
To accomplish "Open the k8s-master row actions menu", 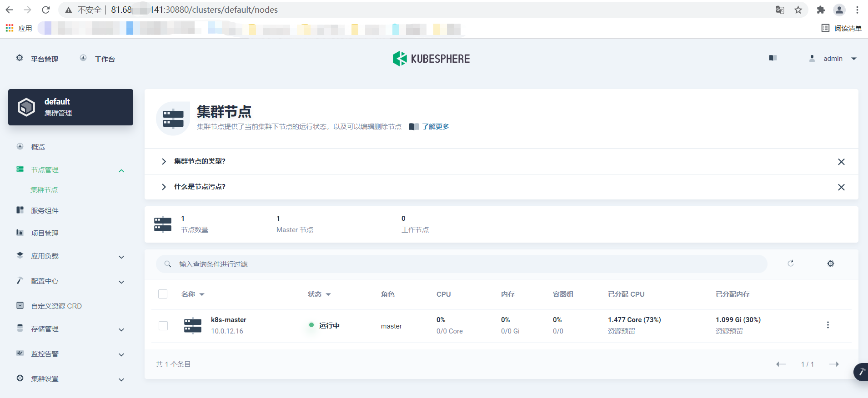I will click(x=828, y=325).
